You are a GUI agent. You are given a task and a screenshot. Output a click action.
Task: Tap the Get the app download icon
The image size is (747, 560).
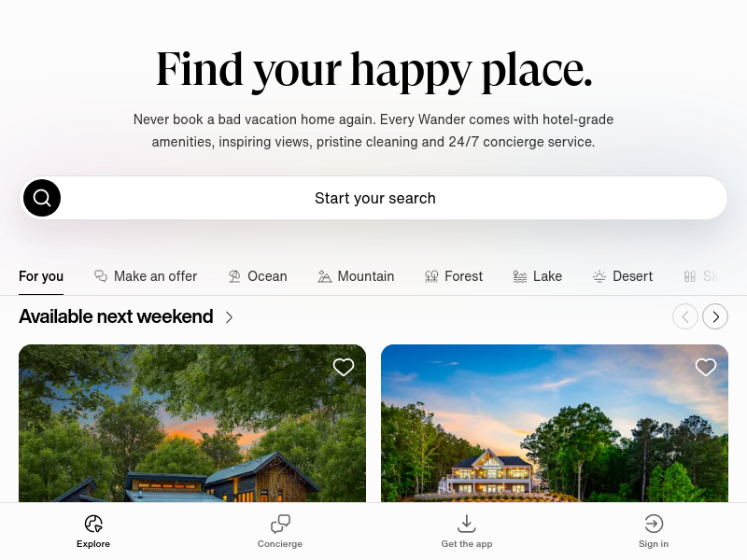tap(467, 524)
